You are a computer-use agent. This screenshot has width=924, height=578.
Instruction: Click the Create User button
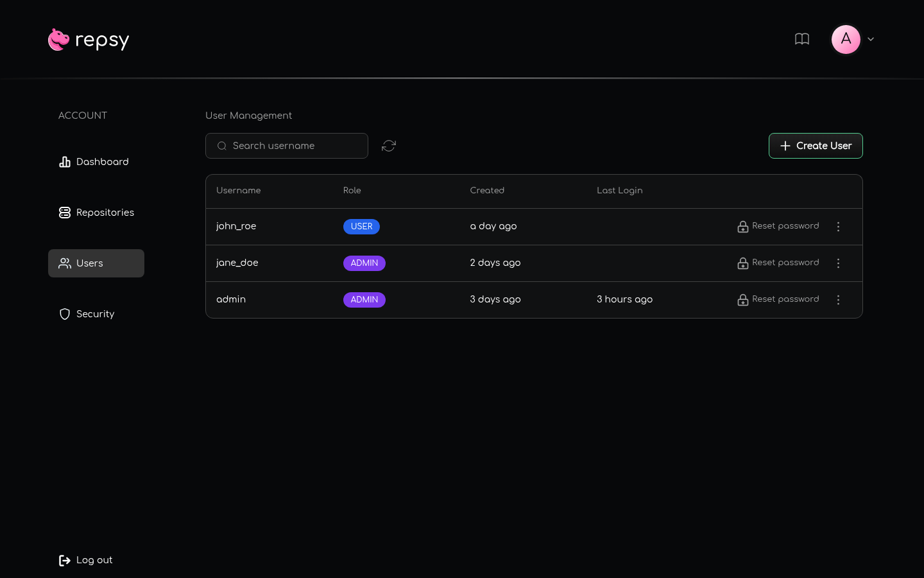[x=816, y=146]
